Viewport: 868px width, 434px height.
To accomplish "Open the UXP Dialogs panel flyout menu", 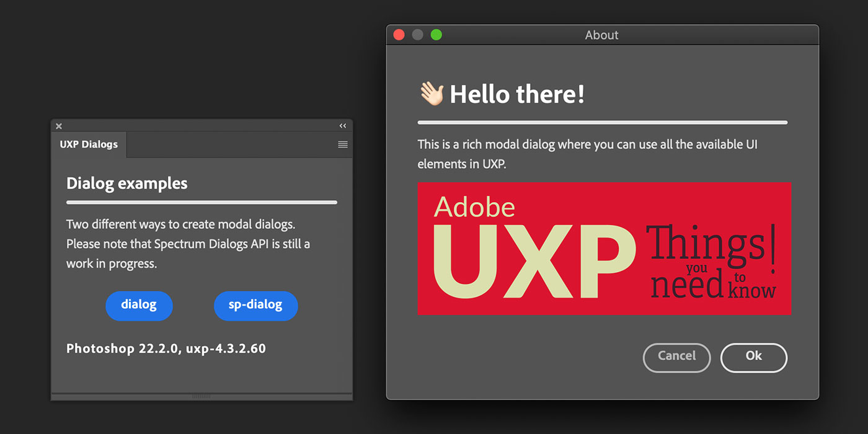I will [343, 144].
